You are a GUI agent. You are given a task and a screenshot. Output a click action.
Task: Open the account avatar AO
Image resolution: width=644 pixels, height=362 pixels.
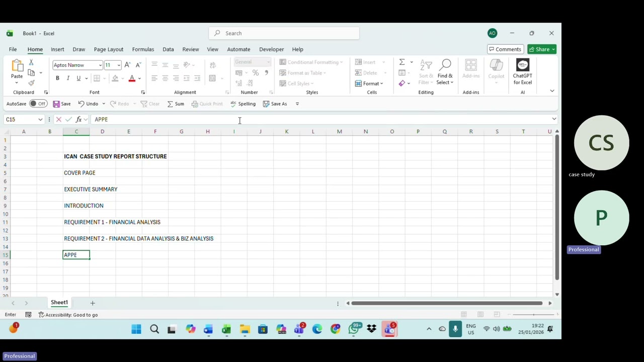coord(492,33)
